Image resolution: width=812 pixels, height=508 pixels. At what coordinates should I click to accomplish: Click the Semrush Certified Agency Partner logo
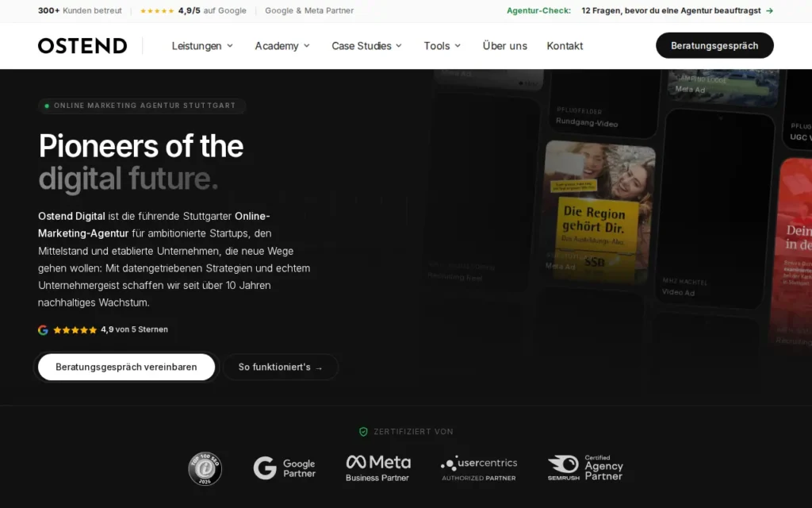[585, 468]
